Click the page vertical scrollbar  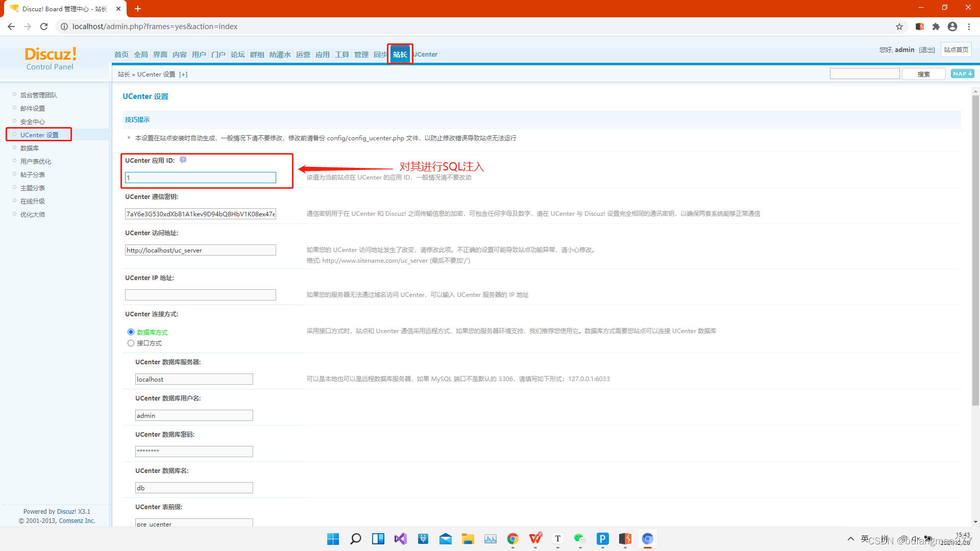click(975, 250)
